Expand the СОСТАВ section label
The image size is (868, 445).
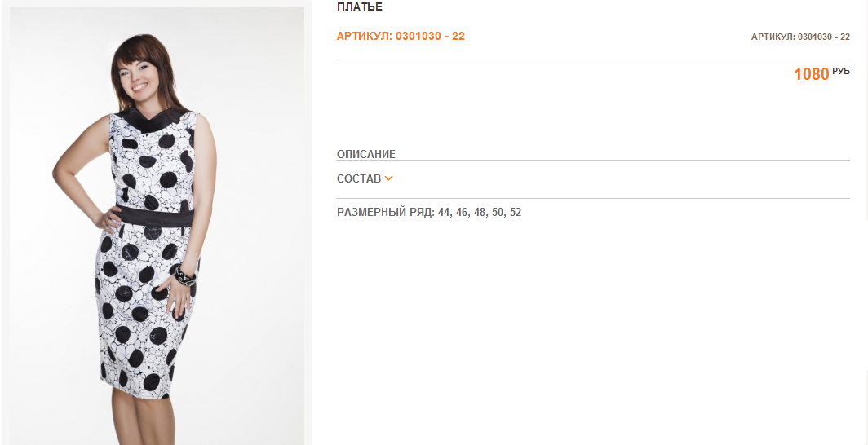point(359,178)
